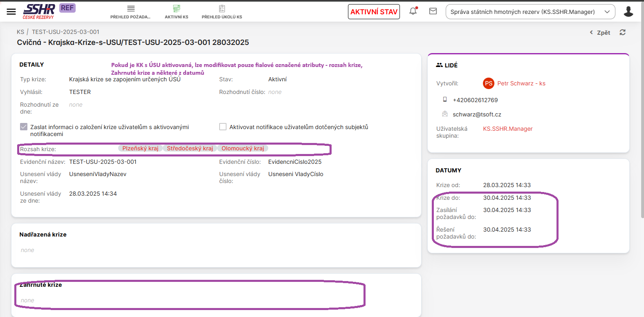Click the people icon in the Lidé panel

click(x=440, y=65)
